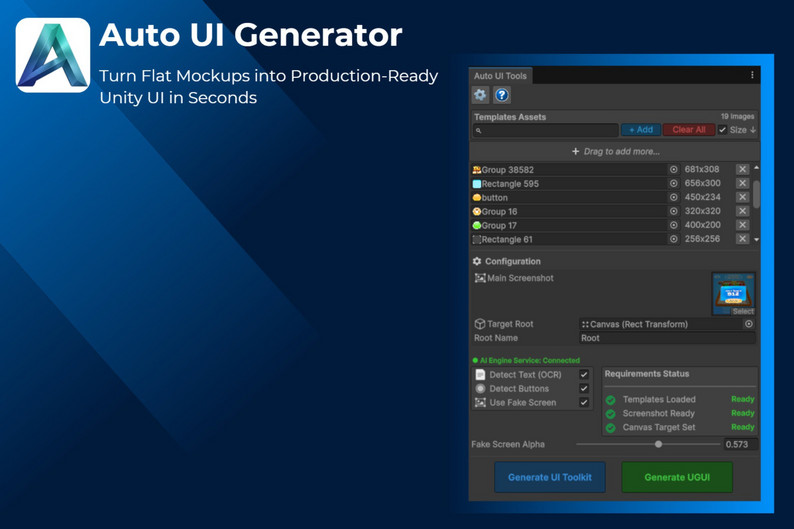
Task: Click the Generate UI Toolkit button
Action: point(550,477)
